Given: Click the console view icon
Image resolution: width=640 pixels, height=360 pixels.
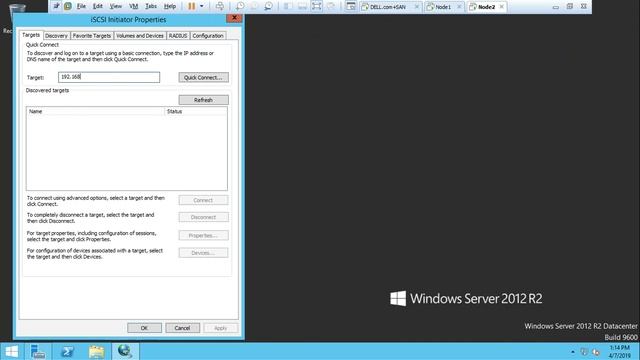Looking at the screenshot, I should click(x=350, y=6).
